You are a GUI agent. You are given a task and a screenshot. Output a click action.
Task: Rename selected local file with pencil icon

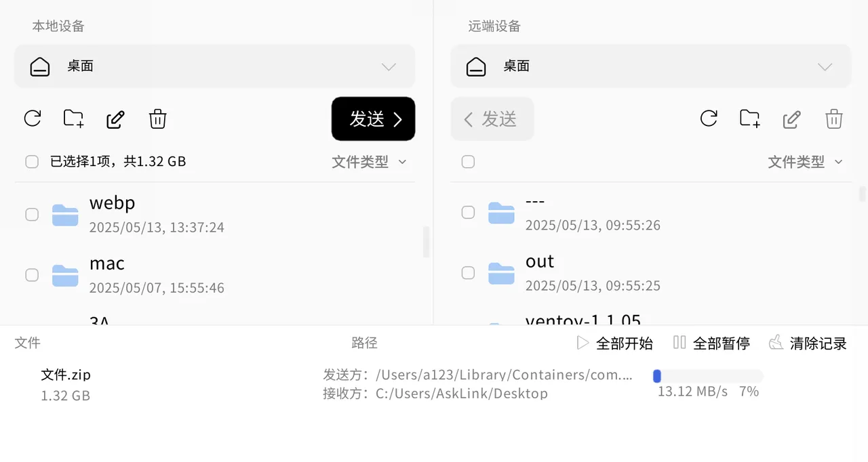coord(116,119)
